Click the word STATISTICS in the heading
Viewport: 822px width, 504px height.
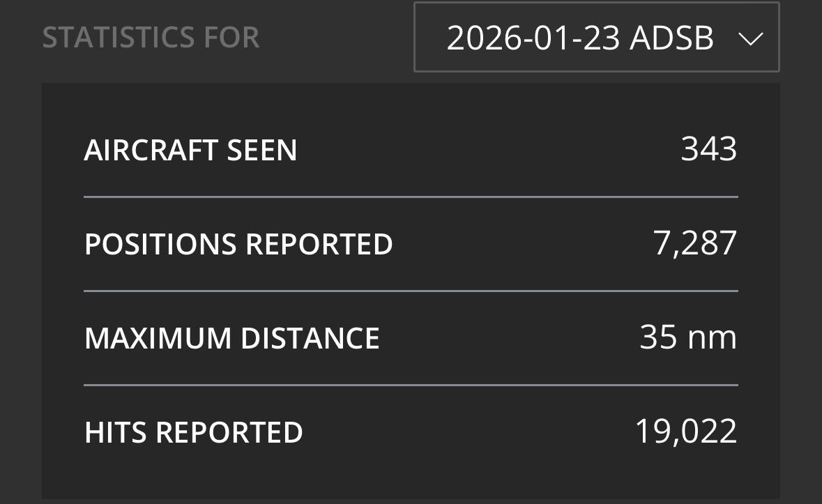point(109,38)
